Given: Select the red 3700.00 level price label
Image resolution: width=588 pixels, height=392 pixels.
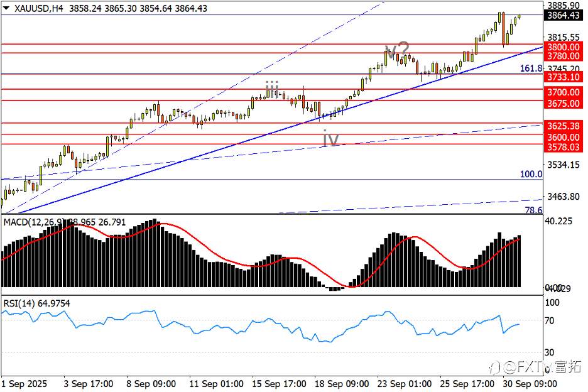Looking at the screenshot, I should pos(563,92).
